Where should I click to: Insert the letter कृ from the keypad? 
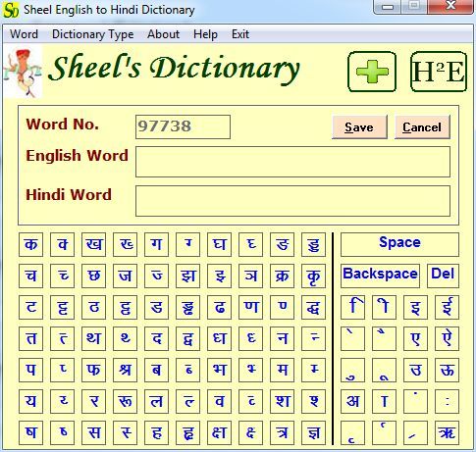[313, 276]
